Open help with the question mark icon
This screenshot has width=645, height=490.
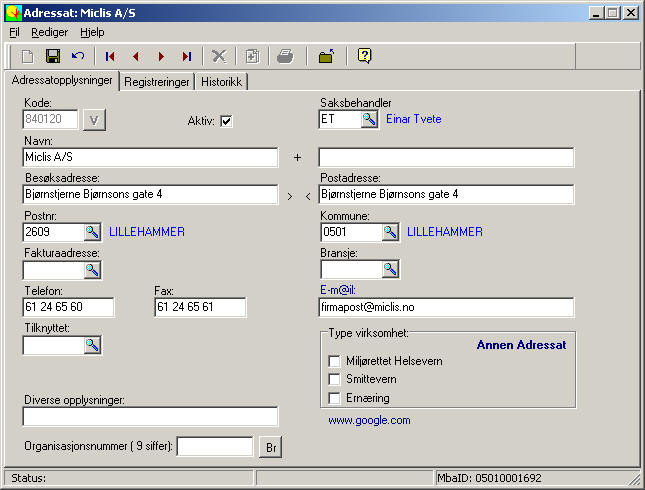tap(364, 56)
